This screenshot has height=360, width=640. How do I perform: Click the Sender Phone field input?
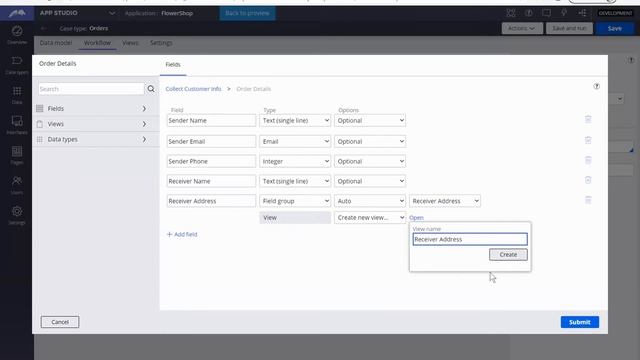click(x=211, y=161)
